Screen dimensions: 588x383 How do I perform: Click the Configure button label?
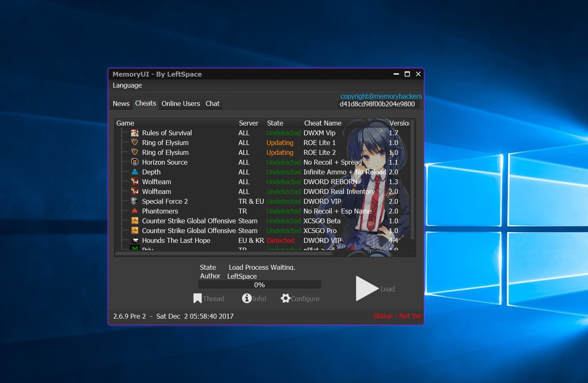(x=305, y=299)
